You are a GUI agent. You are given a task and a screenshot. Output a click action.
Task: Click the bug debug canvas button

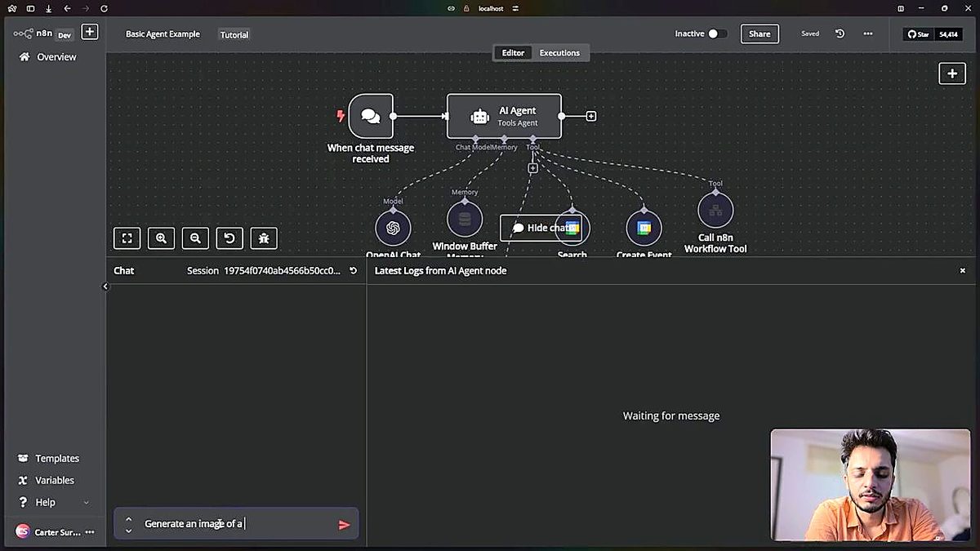tap(264, 238)
